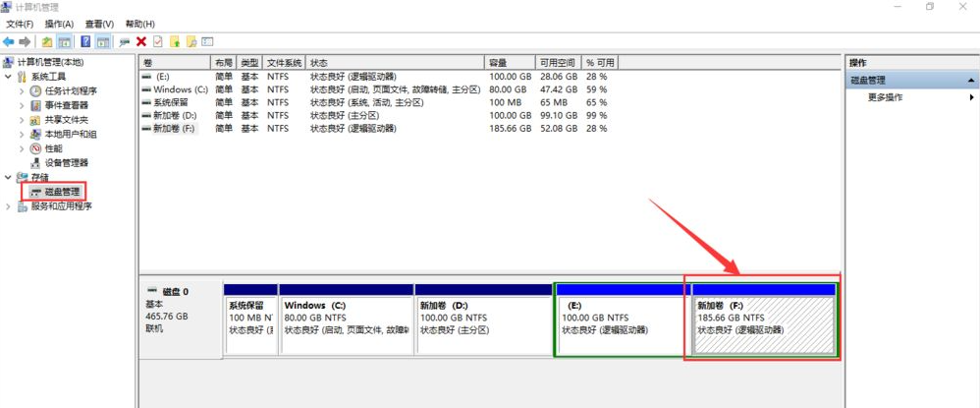Click the properties checkmark sheet toolbar icon
This screenshot has width=980, height=408.
(x=158, y=42)
